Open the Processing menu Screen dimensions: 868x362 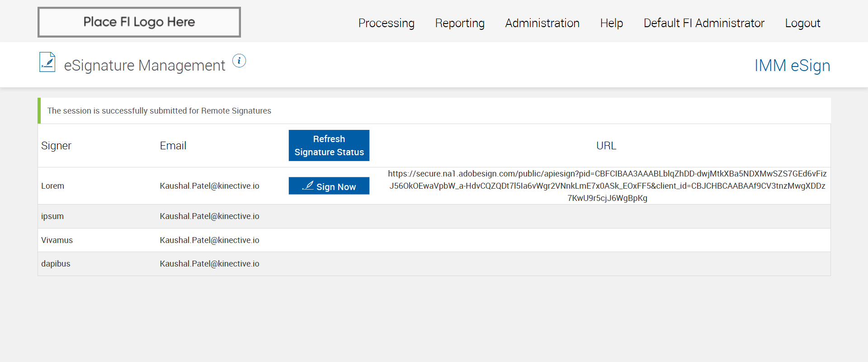(386, 23)
